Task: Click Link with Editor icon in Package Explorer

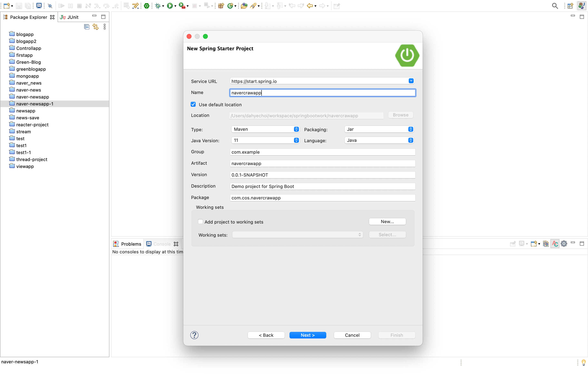Action: coord(96,27)
